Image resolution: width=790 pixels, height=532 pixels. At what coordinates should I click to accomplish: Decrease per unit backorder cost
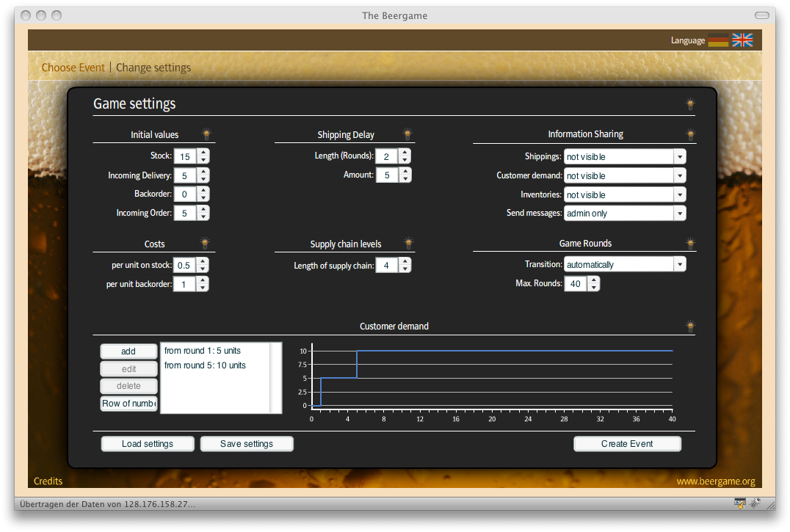point(203,288)
